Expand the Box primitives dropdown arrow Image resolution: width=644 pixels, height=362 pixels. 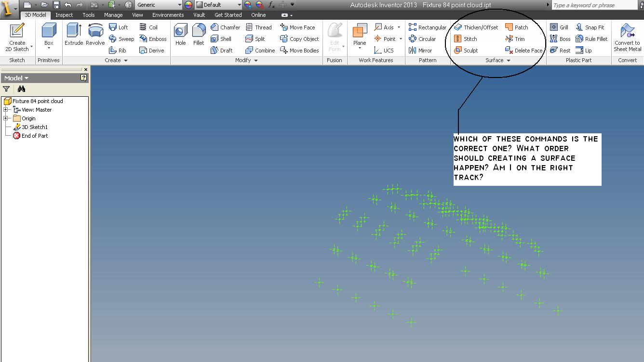point(49,48)
